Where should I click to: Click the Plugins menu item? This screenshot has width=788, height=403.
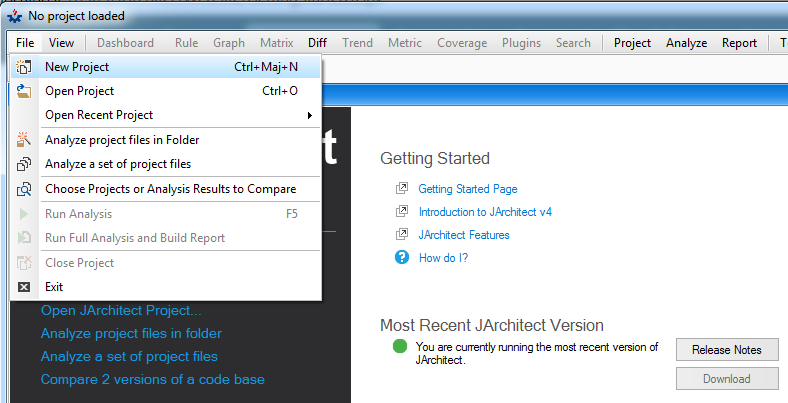point(521,43)
